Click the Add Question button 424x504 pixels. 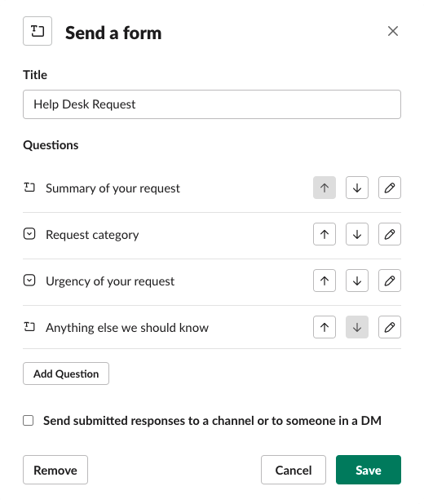tap(66, 374)
